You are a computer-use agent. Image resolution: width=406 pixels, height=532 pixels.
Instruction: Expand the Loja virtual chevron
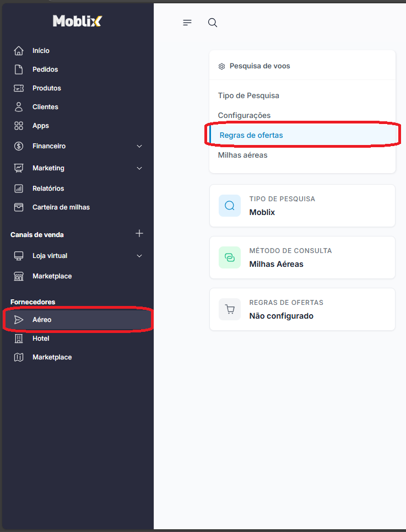tap(139, 255)
